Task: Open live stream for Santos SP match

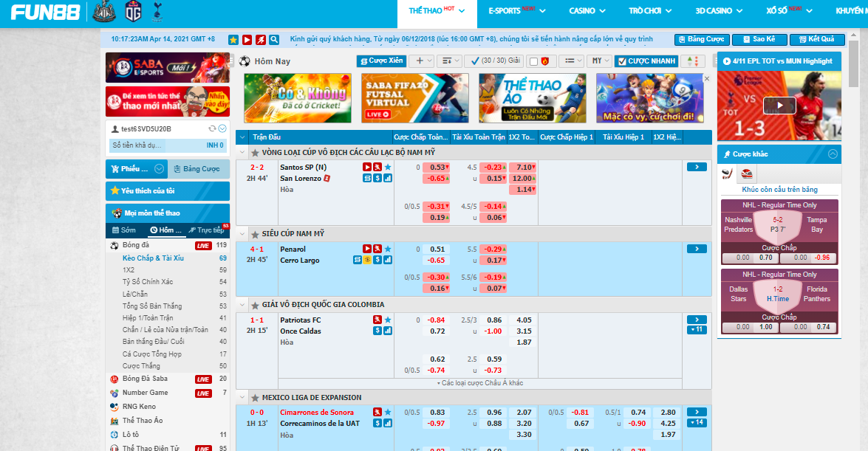Action: [x=367, y=167]
